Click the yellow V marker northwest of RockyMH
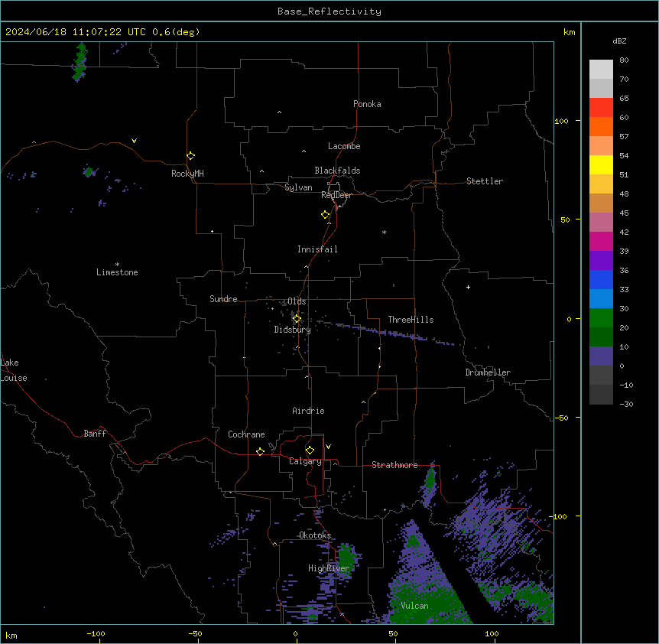Image resolution: width=659 pixels, height=644 pixels. (134, 141)
